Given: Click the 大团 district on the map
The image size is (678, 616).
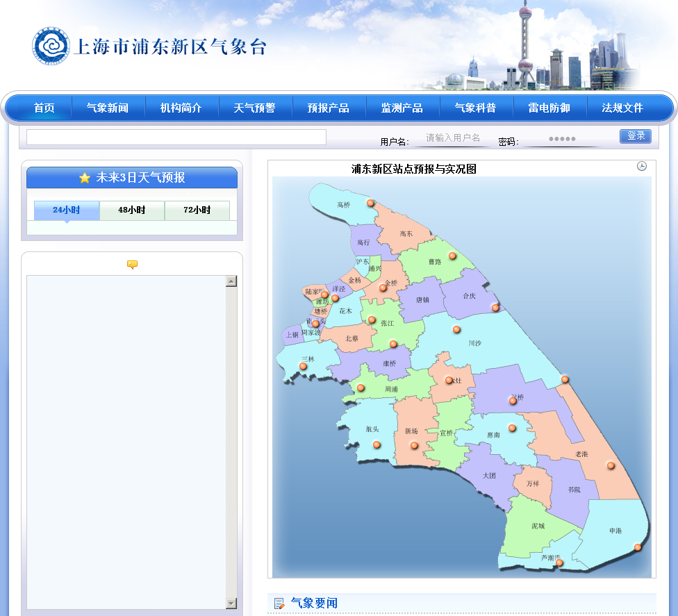Looking at the screenshot, I should point(489,476).
